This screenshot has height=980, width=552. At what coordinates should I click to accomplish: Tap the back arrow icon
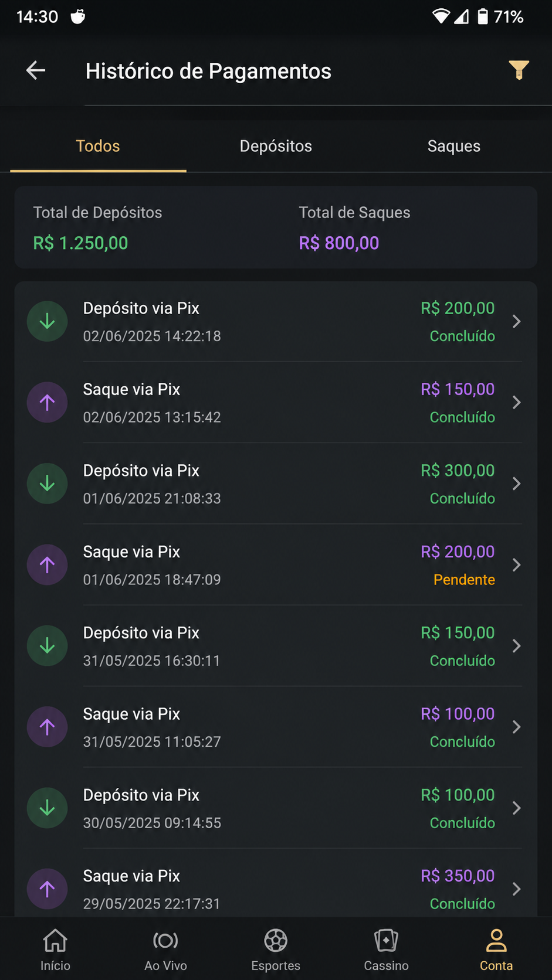36,70
